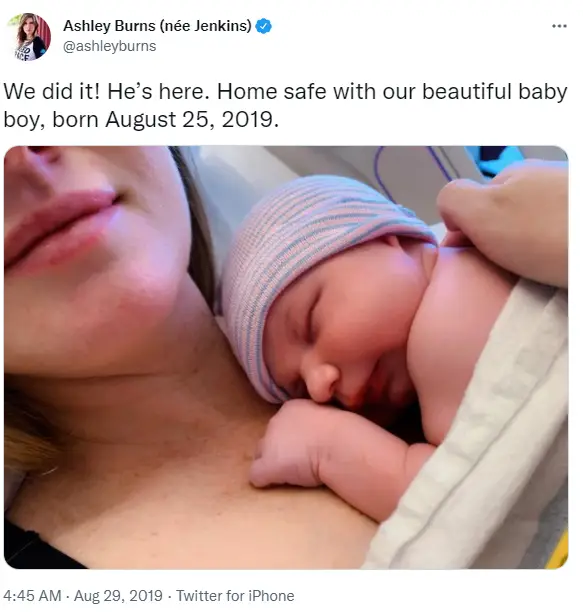
Task: Open the three-dot more options menu
Action: tap(559, 26)
